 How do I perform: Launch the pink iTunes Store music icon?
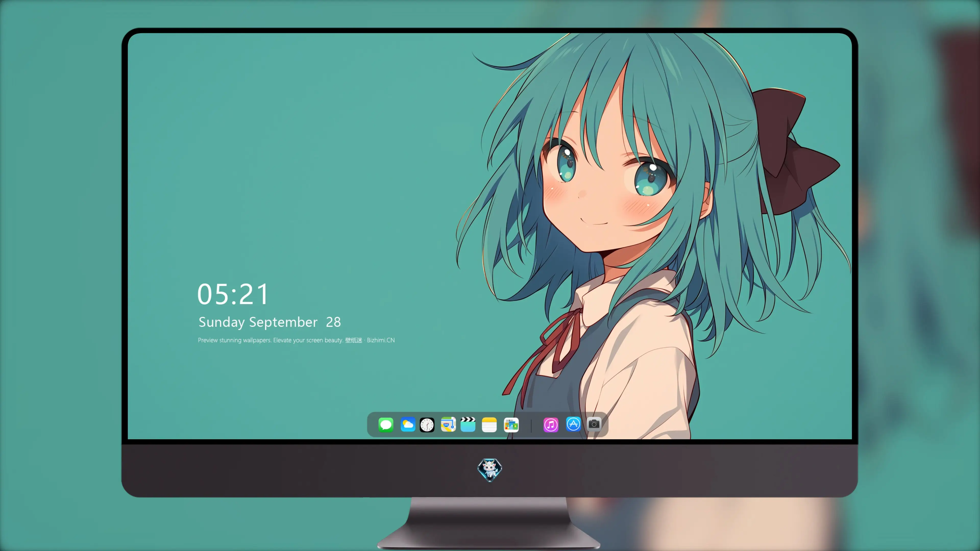click(551, 425)
